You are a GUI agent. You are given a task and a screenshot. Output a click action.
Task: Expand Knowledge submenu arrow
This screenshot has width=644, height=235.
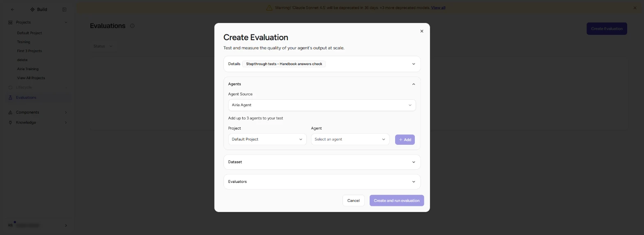click(x=66, y=123)
